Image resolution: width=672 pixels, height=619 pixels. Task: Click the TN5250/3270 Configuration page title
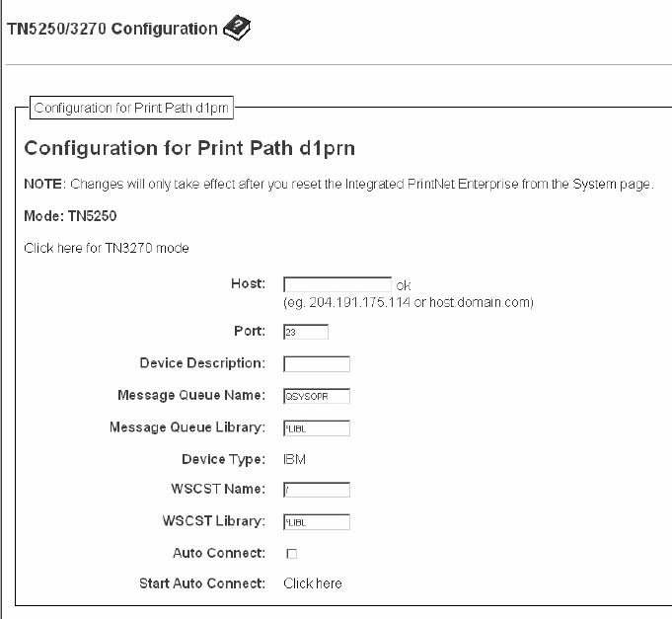(x=112, y=29)
